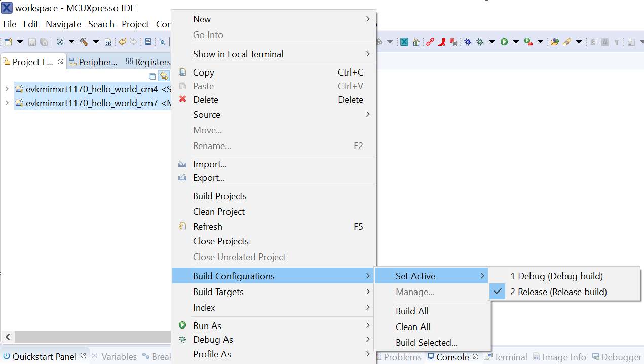
Task: Switch to the Registers tab
Action: (x=152, y=62)
